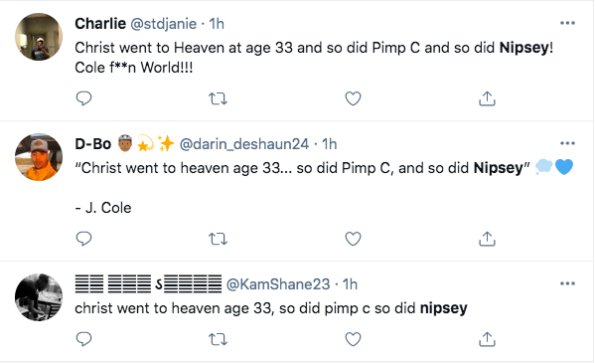This screenshot has height=363, width=595.
Task: Share D-Bo's tweet
Action: [487, 239]
